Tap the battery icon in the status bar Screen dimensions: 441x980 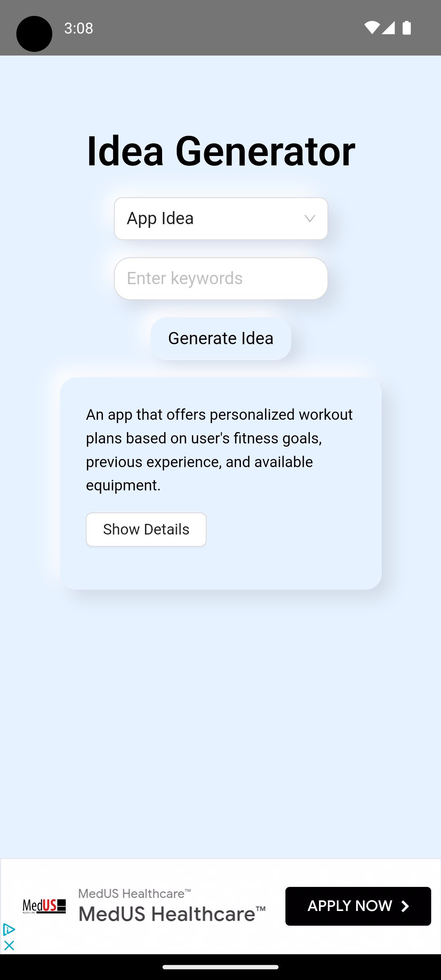click(x=407, y=28)
